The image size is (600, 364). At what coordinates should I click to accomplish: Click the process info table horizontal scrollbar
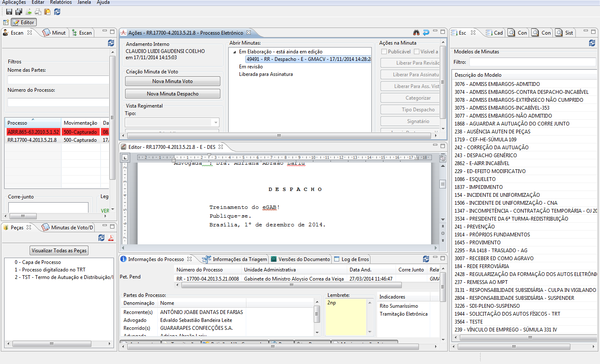coord(291,285)
